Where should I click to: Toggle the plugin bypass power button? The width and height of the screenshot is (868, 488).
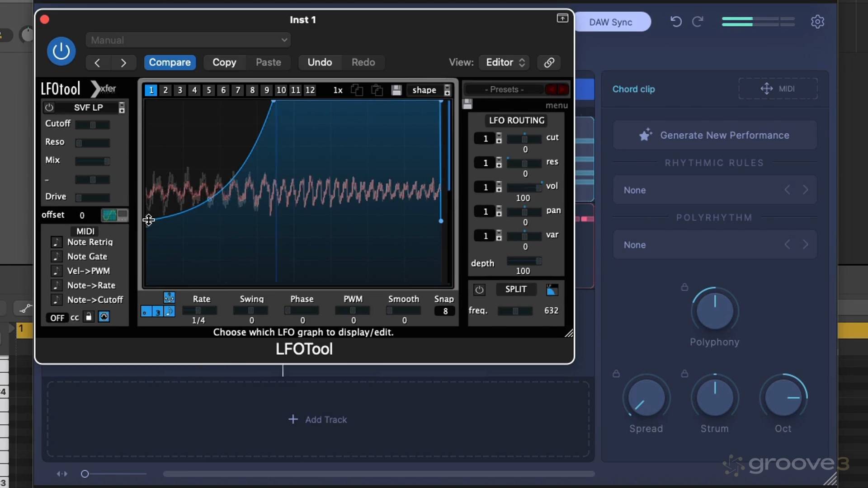[x=61, y=51]
